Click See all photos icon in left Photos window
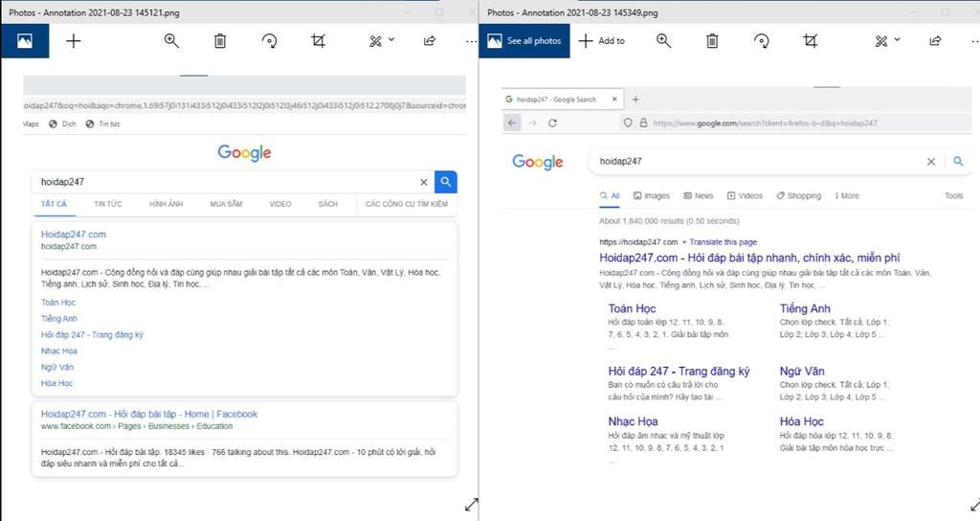 24,41
